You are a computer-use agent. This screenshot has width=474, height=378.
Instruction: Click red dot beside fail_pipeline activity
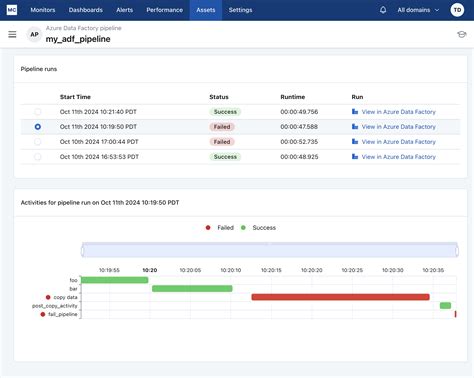point(43,314)
